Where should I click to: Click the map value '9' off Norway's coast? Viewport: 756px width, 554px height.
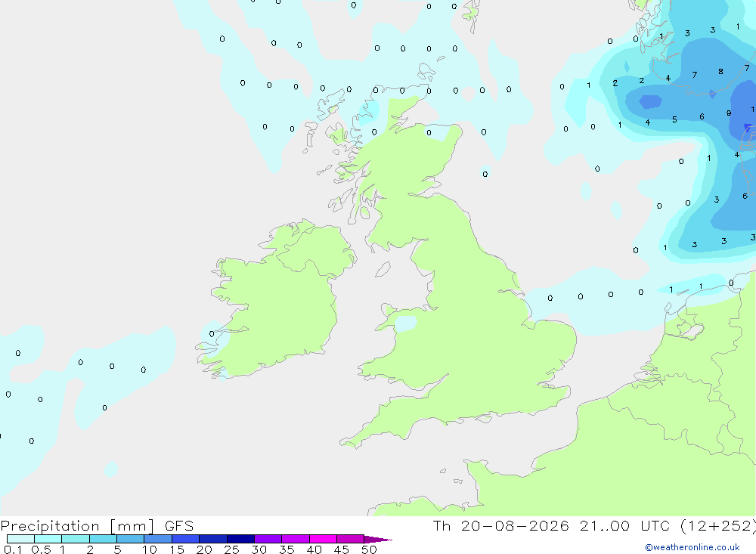pos(729,113)
